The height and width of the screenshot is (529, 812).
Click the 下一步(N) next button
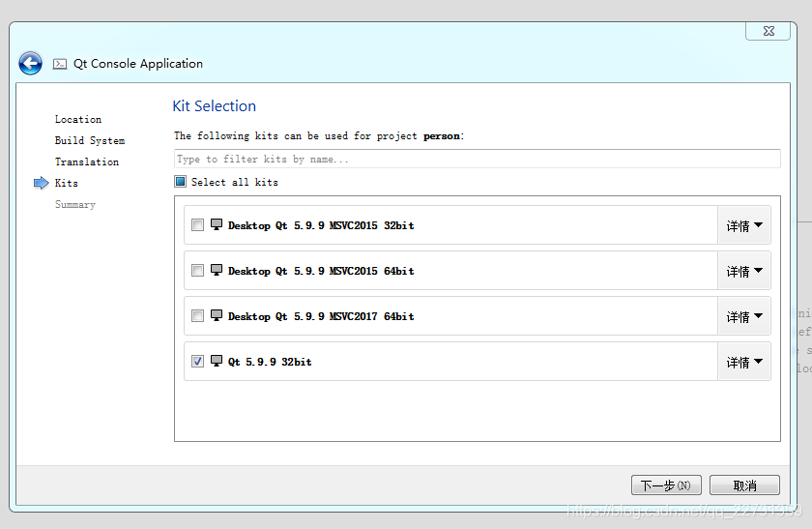pos(666,485)
